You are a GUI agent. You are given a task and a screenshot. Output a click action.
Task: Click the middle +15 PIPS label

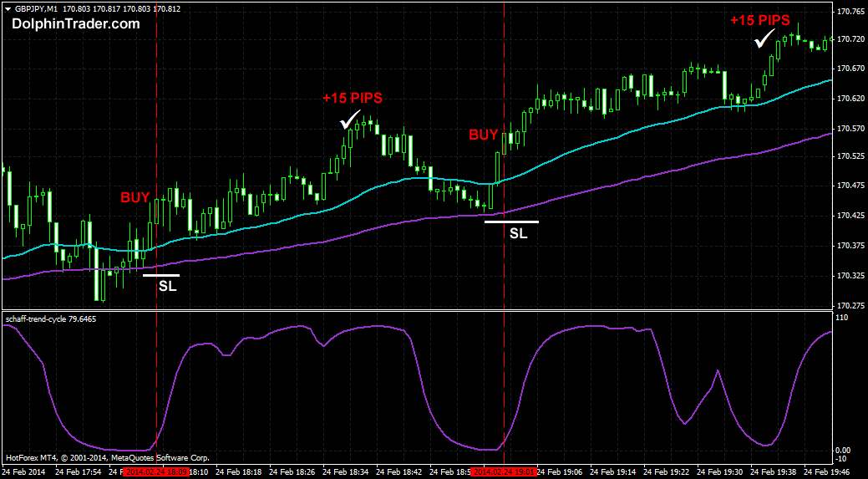pyautogui.click(x=352, y=99)
